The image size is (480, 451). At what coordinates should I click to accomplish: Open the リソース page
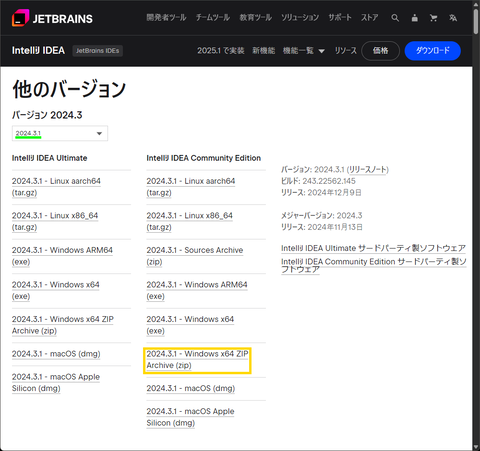pyautogui.click(x=346, y=51)
